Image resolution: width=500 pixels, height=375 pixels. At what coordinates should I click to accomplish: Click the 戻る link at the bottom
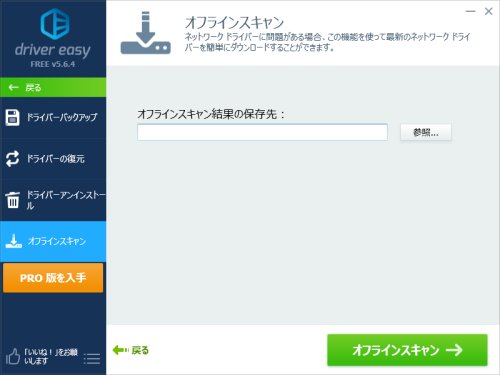click(x=131, y=350)
